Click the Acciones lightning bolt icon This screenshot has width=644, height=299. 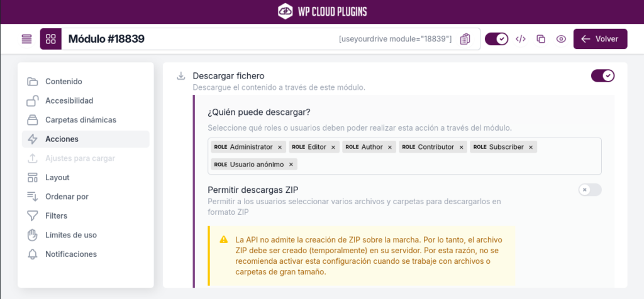(33, 139)
